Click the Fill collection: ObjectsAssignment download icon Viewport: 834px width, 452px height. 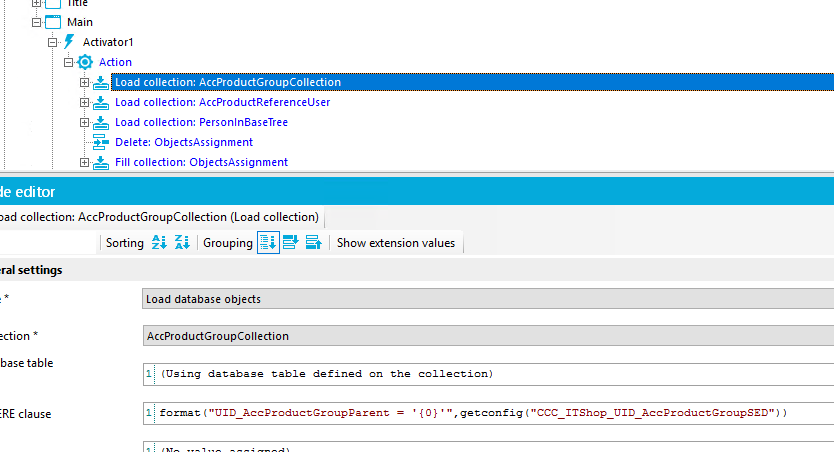[x=101, y=162]
